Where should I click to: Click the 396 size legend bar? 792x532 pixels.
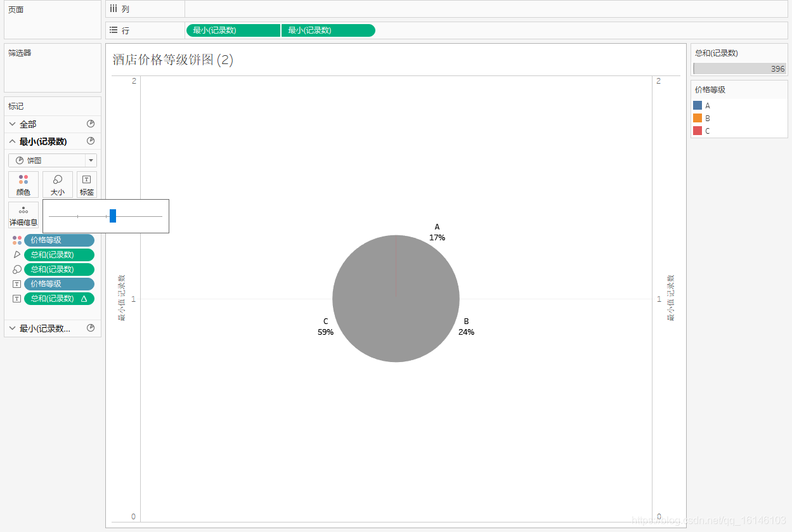[x=739, y=68]
